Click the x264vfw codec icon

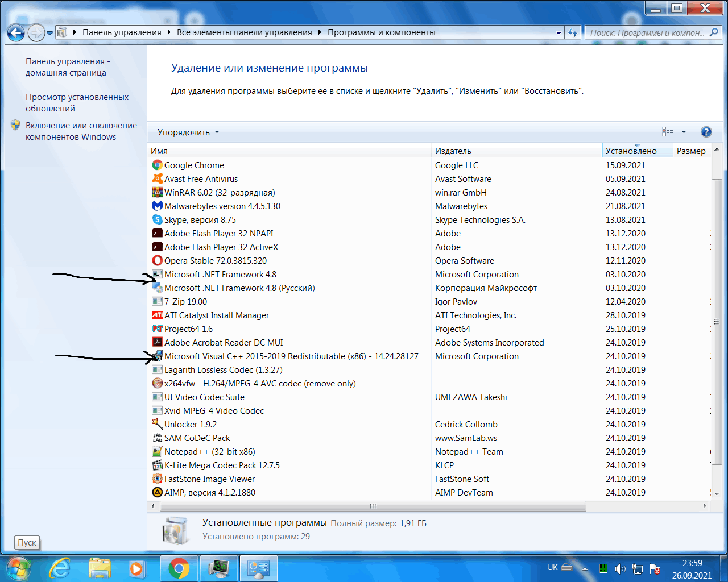158,383
